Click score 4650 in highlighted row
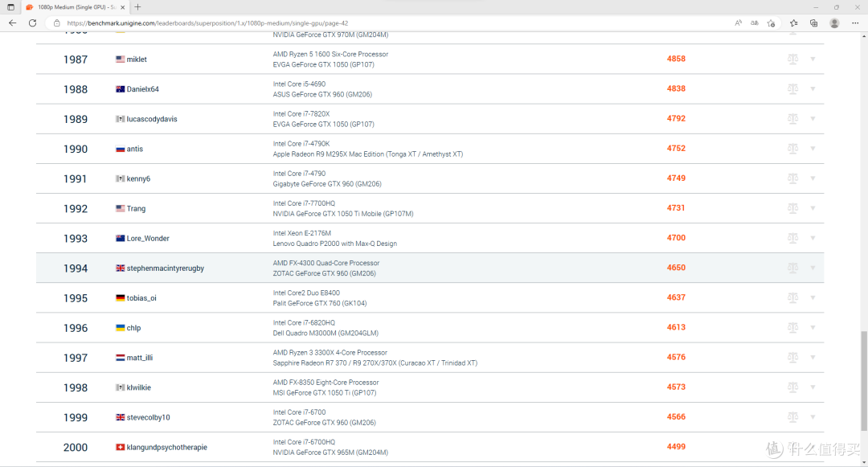868x467 pixels. [x=676, y=268]
